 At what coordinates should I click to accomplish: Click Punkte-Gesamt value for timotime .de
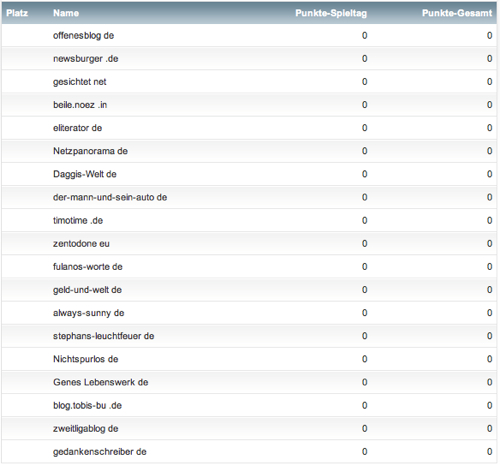489,220
